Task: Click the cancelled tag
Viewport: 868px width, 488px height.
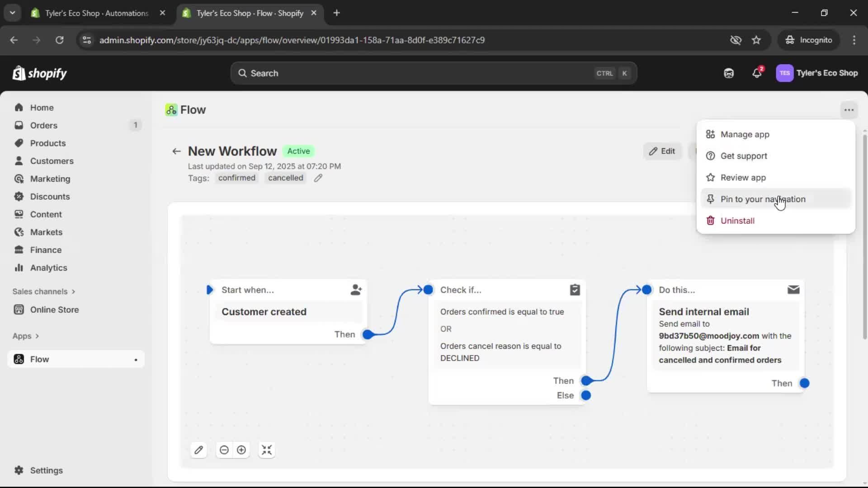Action: point(286,178)
